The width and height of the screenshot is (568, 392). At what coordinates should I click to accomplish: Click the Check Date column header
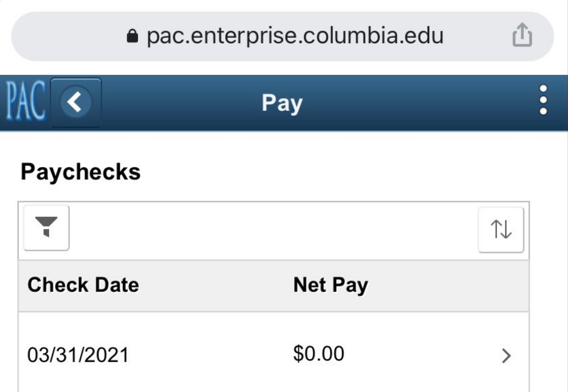pos(83,285)
